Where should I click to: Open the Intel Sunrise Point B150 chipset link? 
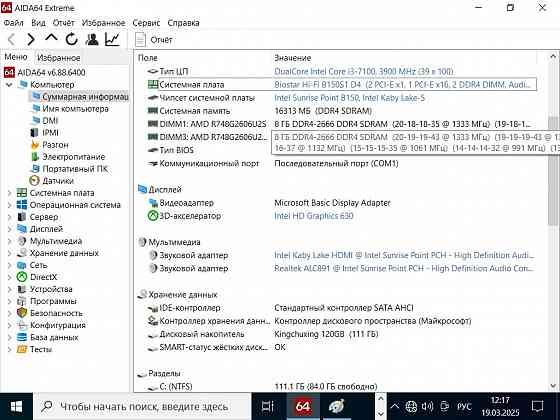pos(349,98)
